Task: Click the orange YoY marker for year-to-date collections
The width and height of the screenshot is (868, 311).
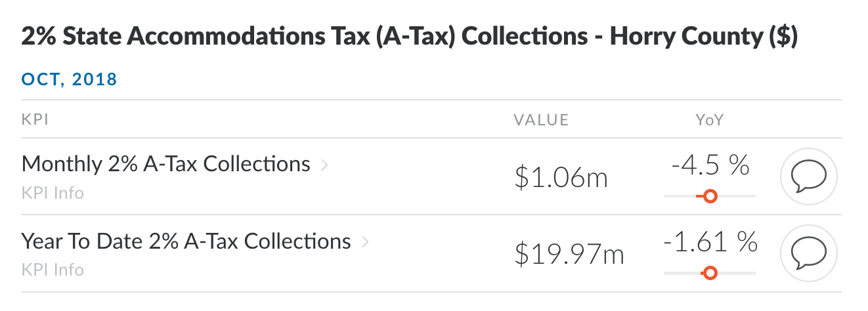Action: 709,273
